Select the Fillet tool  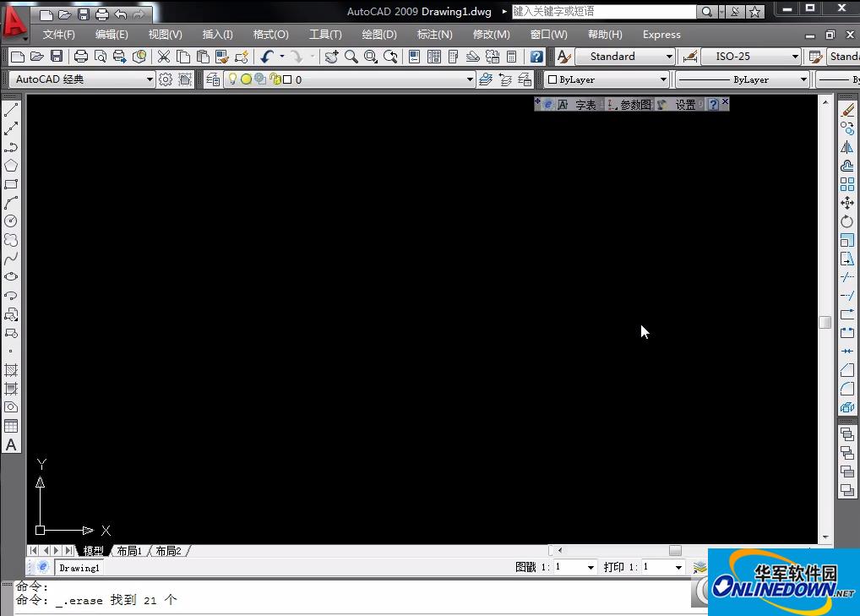847,389
